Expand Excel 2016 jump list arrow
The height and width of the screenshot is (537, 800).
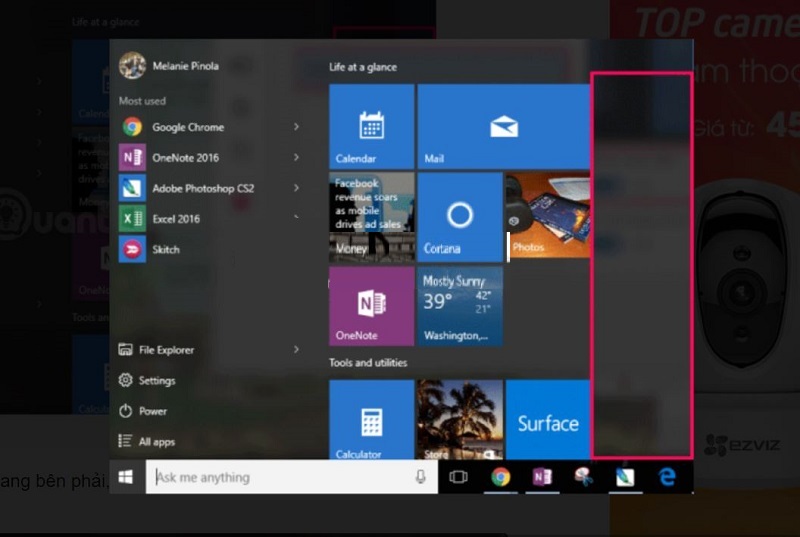(x=296, y=218)
